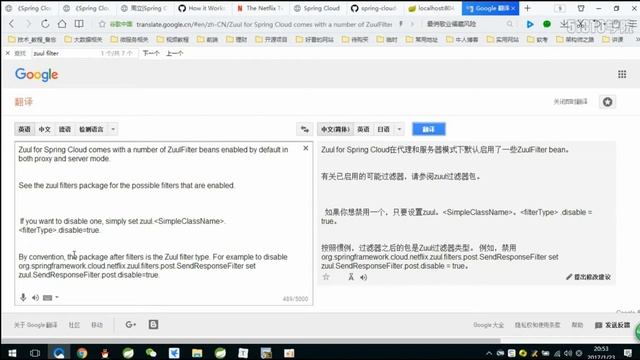This screenshot has width=640, height=360.
Task: Expand the target language dropdown arrow
Action: coord(399,129)
